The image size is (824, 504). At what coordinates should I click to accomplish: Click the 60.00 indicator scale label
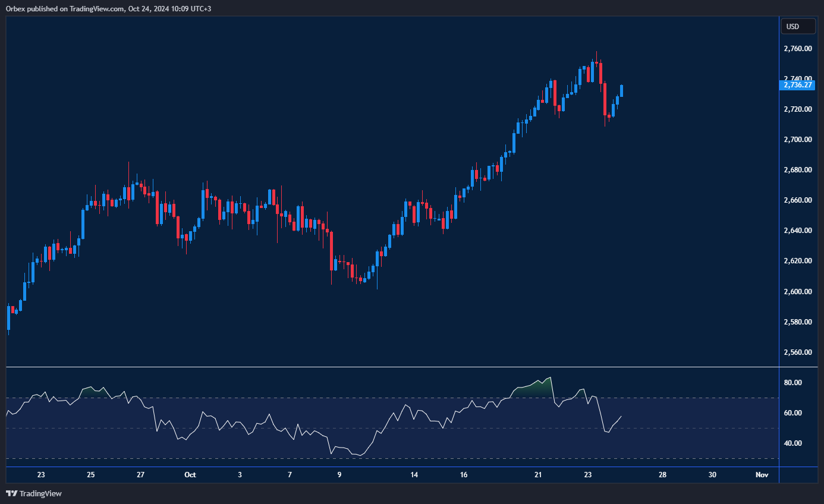pos(793,413)
